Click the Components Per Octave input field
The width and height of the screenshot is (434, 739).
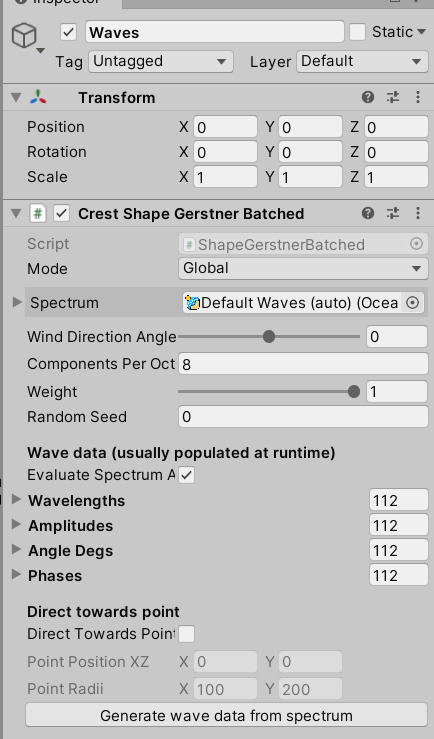tap(303, 364)
